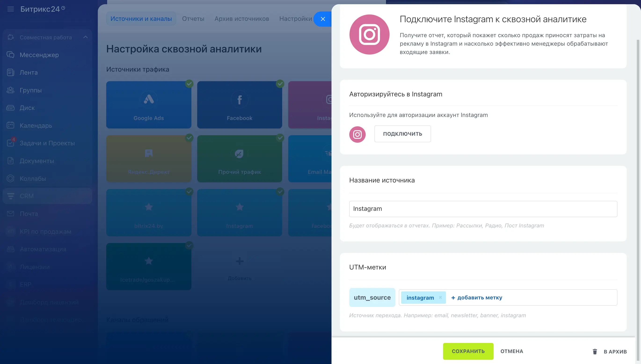Switch to the Отчеты tab

[x=193, y=19]
